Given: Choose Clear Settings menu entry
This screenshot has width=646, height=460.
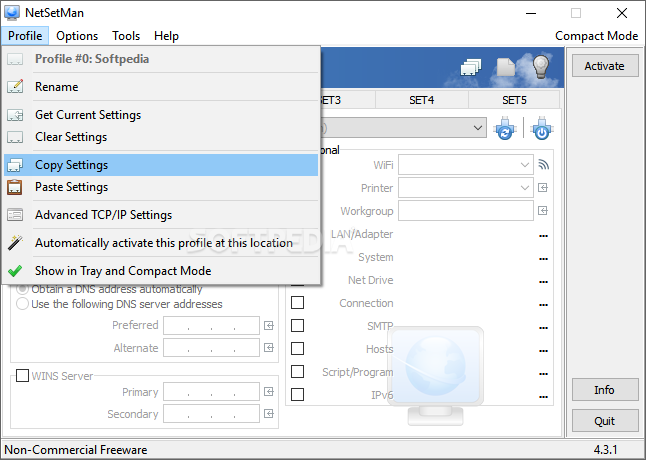Looking at the screenshot, I should [161, 137].
